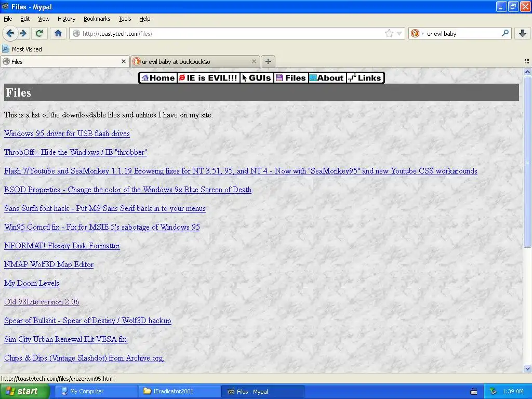The image size is (532, 399).
Task: Open Sans Surfh font hack link
Action: pyautogui.click(x=105, y=208)
